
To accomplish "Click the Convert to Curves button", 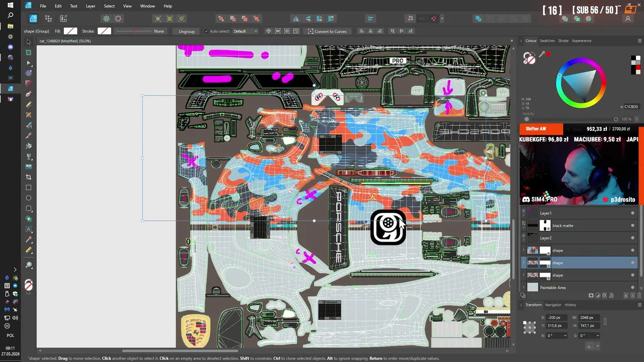I will coord(327,31).
